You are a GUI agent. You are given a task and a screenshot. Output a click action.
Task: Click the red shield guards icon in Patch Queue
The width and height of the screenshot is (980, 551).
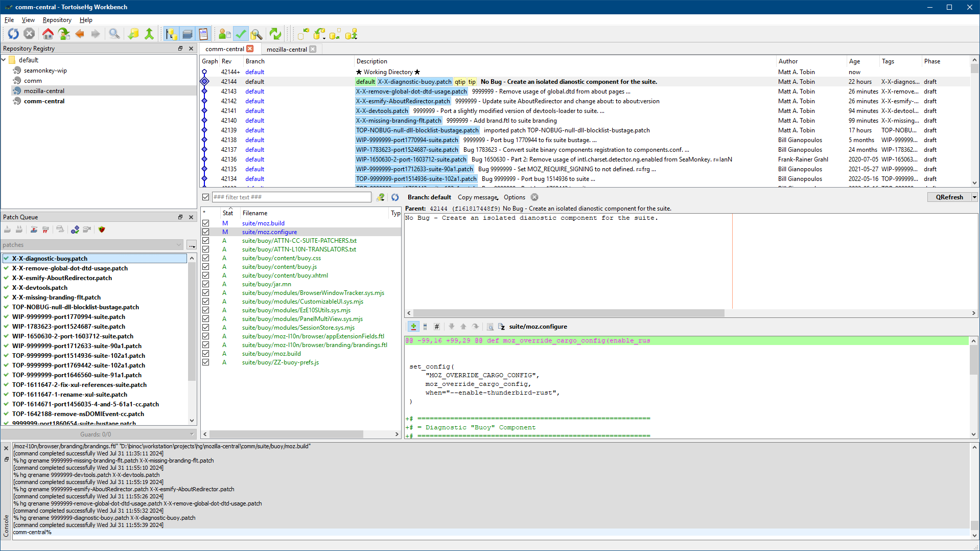[102, 229]
